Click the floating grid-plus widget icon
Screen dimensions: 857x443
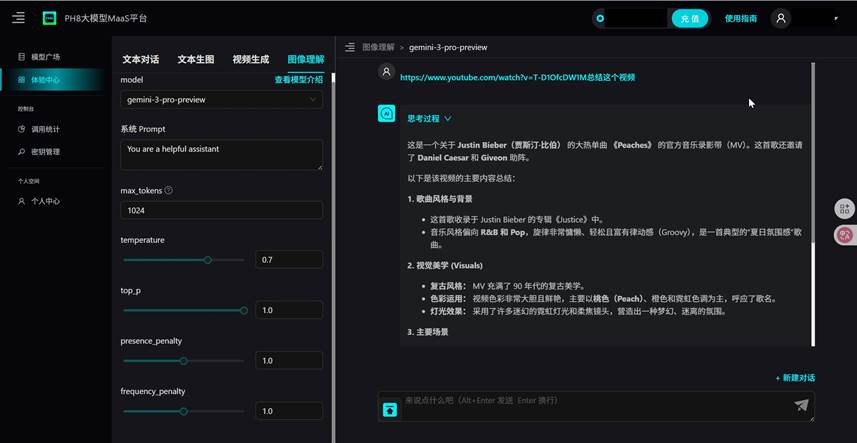point(845,208)
